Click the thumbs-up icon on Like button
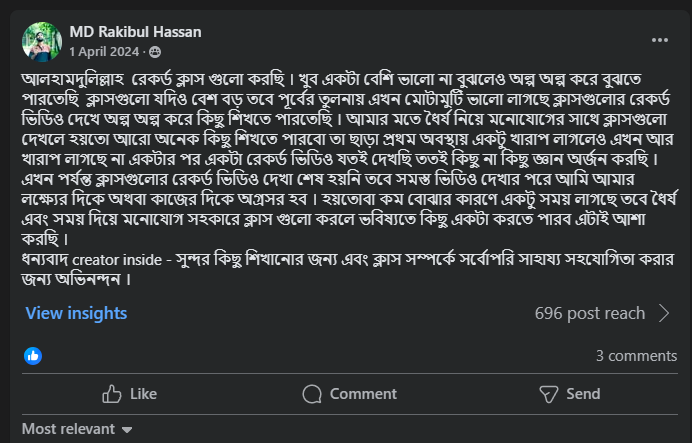Viewport: 692px width, 443px height. coord(112,394)
